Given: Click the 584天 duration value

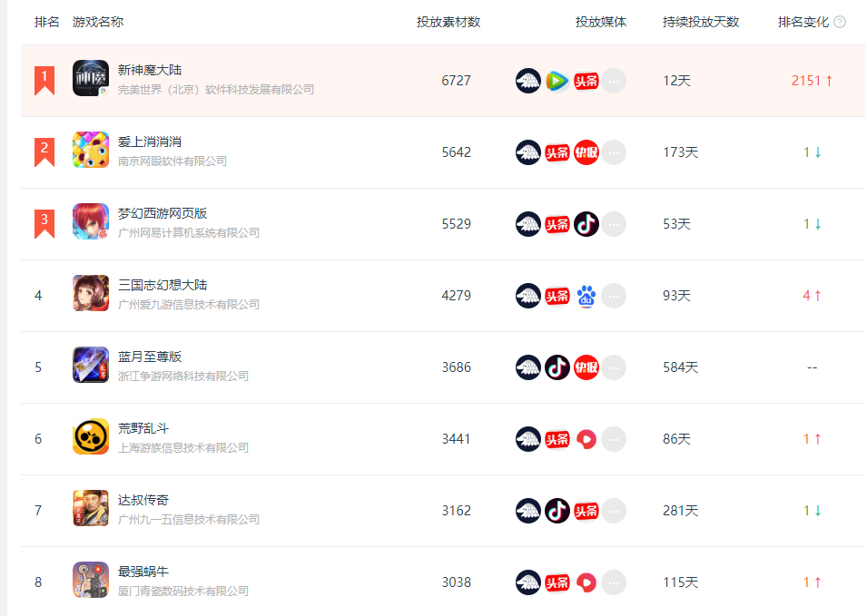Looking at the screenshot, I should (680, 367).
